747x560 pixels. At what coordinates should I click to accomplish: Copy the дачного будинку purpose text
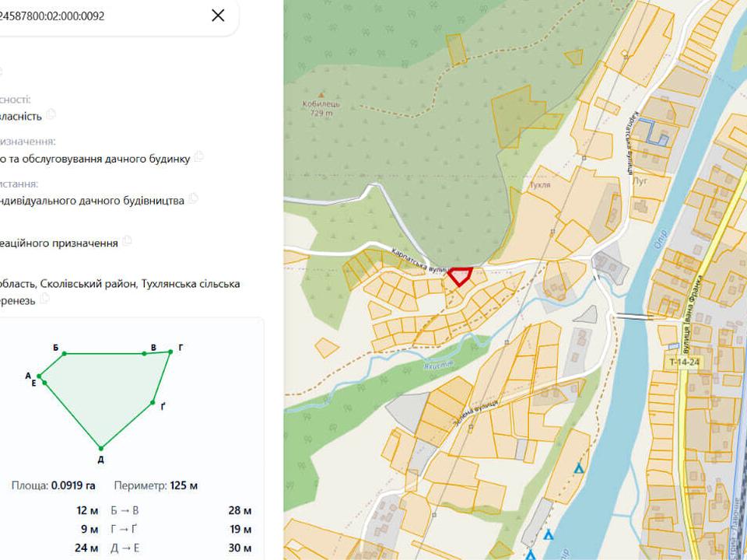point(198,156)
